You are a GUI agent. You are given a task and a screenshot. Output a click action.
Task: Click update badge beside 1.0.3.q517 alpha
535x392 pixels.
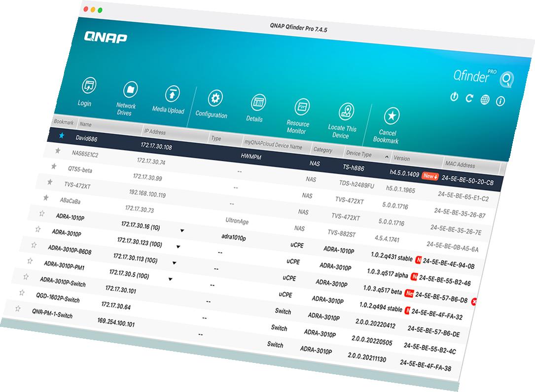[414, 276]
